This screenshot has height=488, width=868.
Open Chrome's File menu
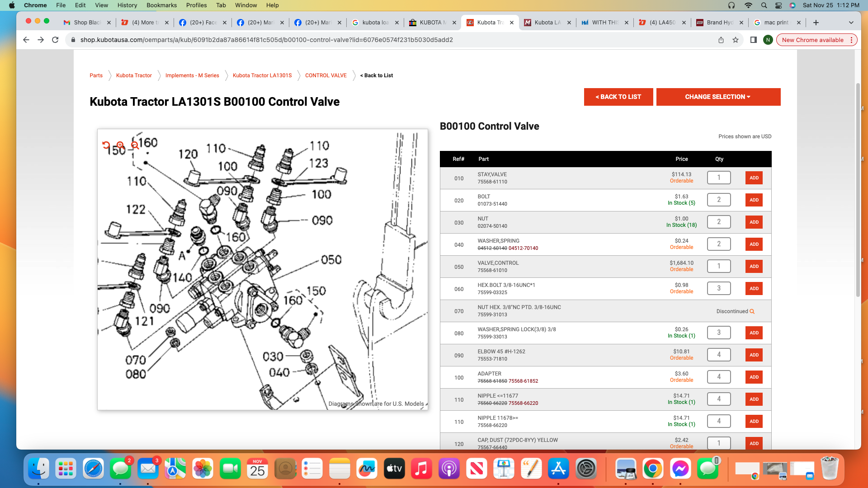tap(61, 5)
